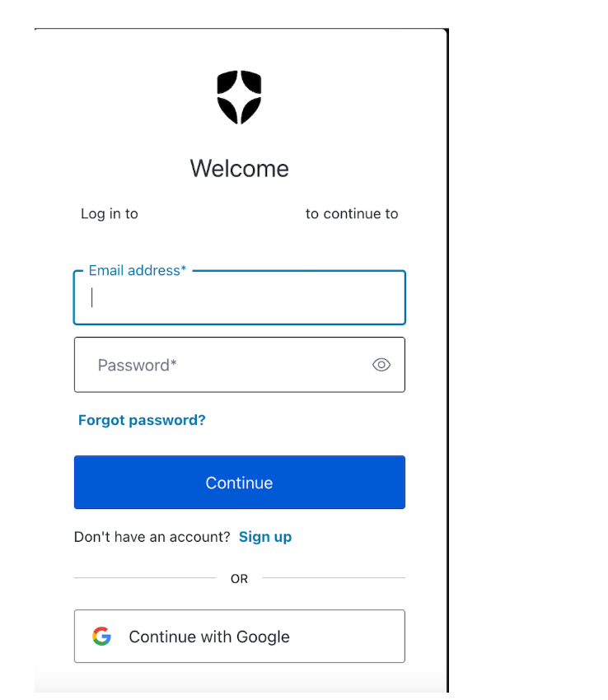Place the cursor at the email field's text caret

92,297
